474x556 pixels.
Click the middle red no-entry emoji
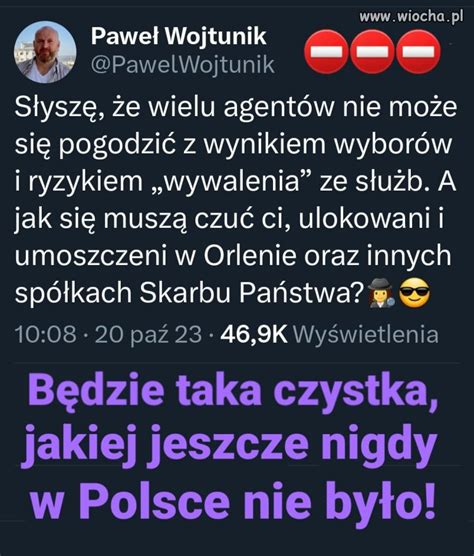(x=372, y=52)
